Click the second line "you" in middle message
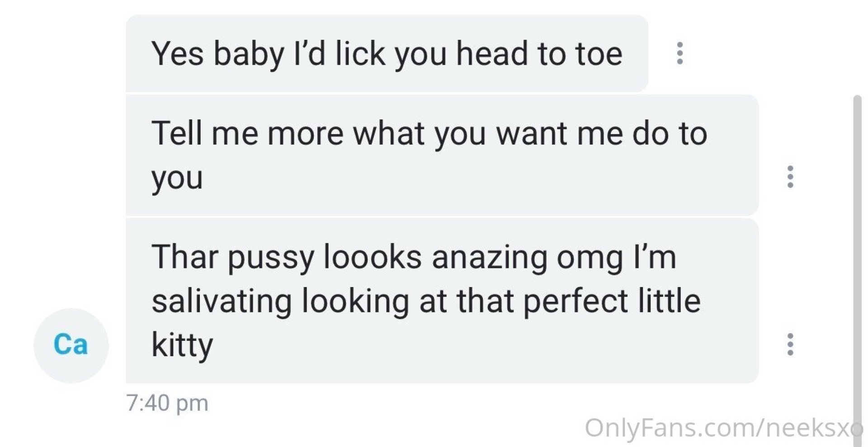Screen dimensions: 868x447 [177, 179]
